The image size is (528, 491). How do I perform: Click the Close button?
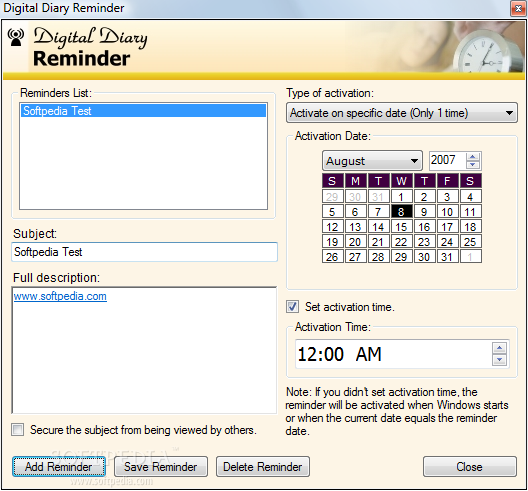pyautogui.click(x=469, y=467)
